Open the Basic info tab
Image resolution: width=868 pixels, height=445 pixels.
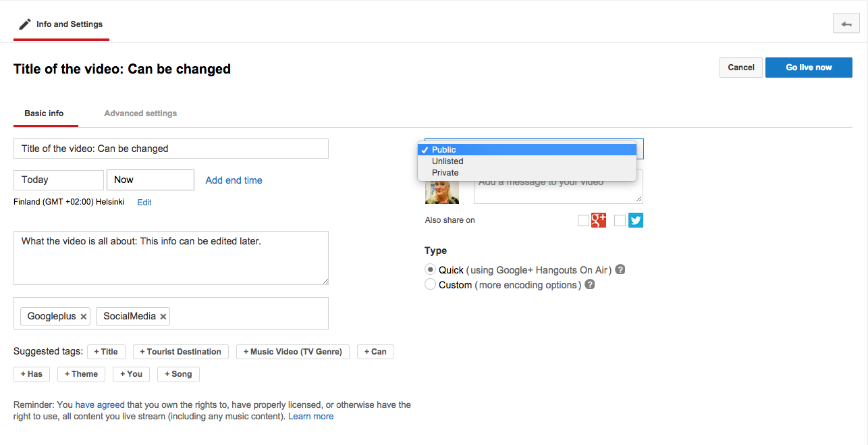[x=44, y=113]
